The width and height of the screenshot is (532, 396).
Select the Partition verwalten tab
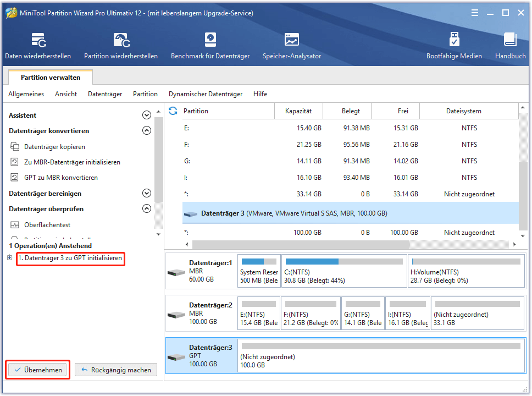tap(51, 78)
